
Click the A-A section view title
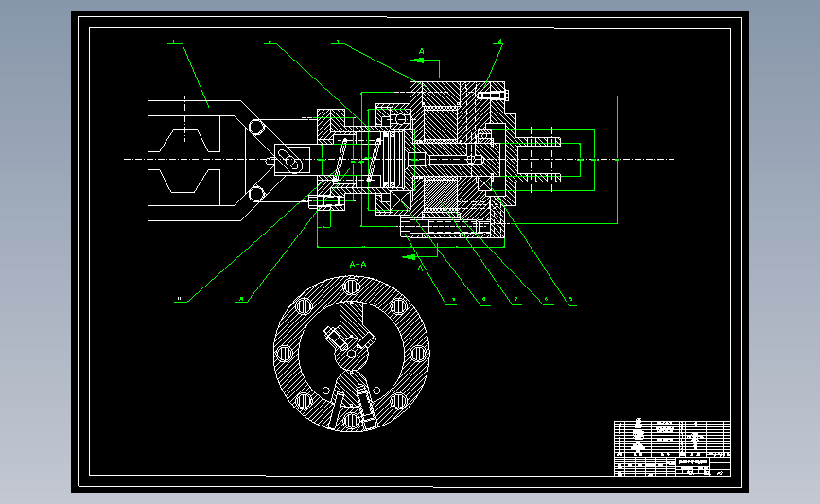point(358,265)
